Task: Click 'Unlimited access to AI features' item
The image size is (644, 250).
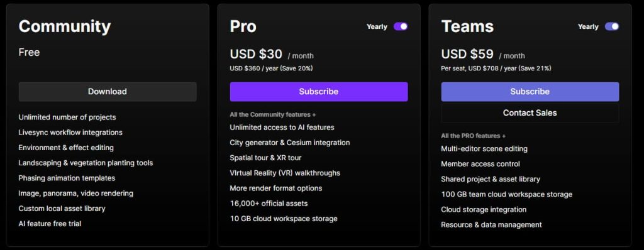Action: (x=282, y=128)
